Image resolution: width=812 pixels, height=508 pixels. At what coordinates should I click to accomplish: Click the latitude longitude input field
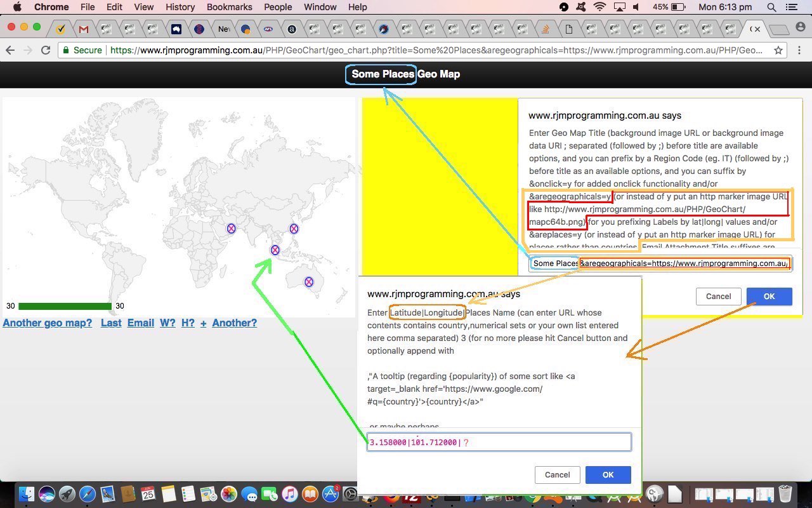click(x=499, y=442)
